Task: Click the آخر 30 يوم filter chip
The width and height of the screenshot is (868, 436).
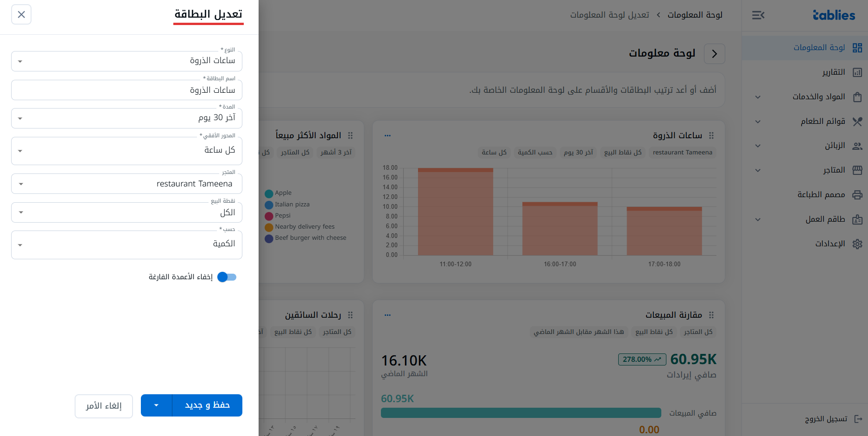Action: [x=578, y=152]
